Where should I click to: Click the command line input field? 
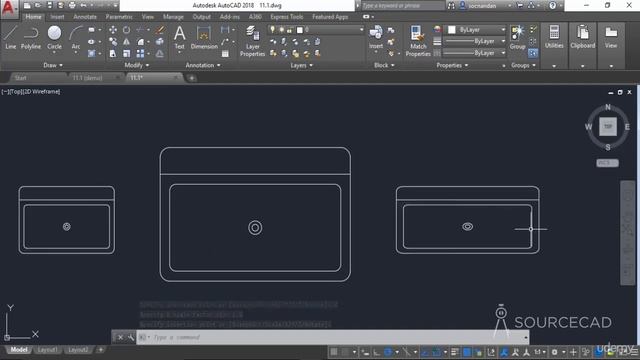(330, 338)
